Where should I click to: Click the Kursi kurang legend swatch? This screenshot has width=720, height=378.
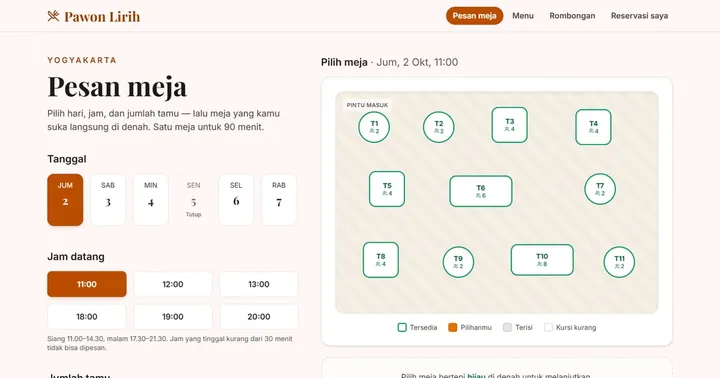pyautogui.click(x=548, y=327)
